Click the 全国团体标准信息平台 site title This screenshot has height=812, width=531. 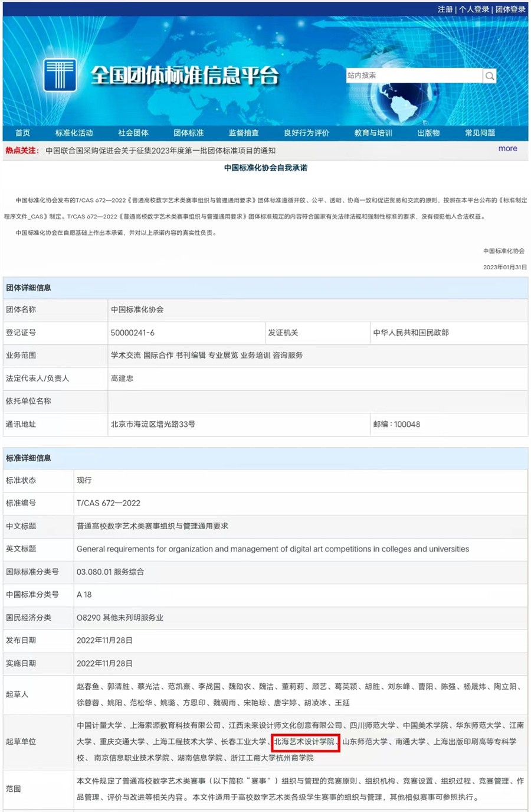185,76
